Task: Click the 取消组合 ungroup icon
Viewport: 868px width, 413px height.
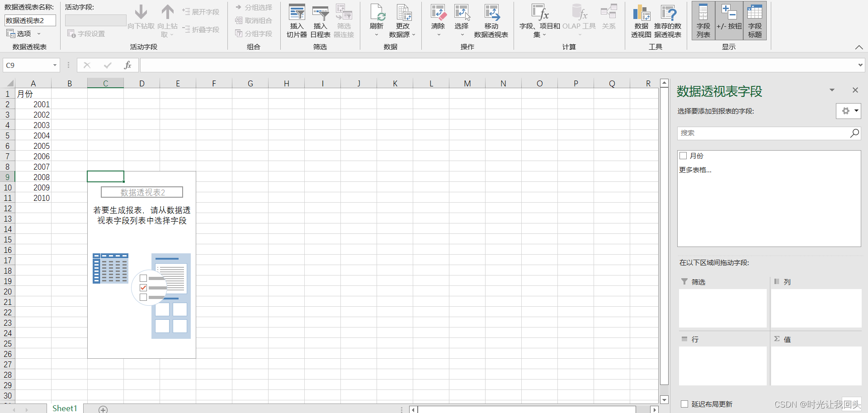Action: click(x=239, y=20)
